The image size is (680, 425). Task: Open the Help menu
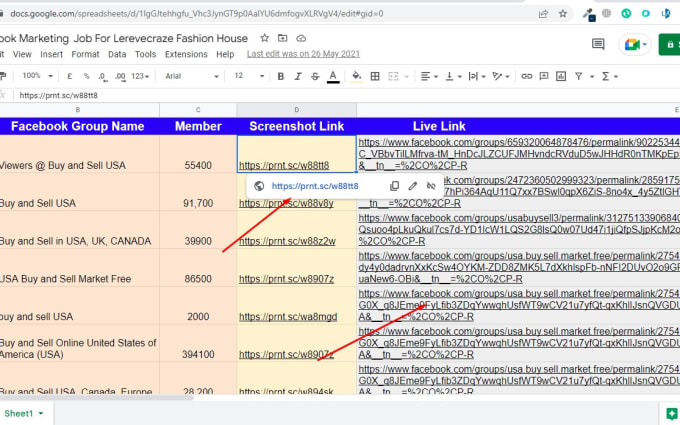click(225, 54)
